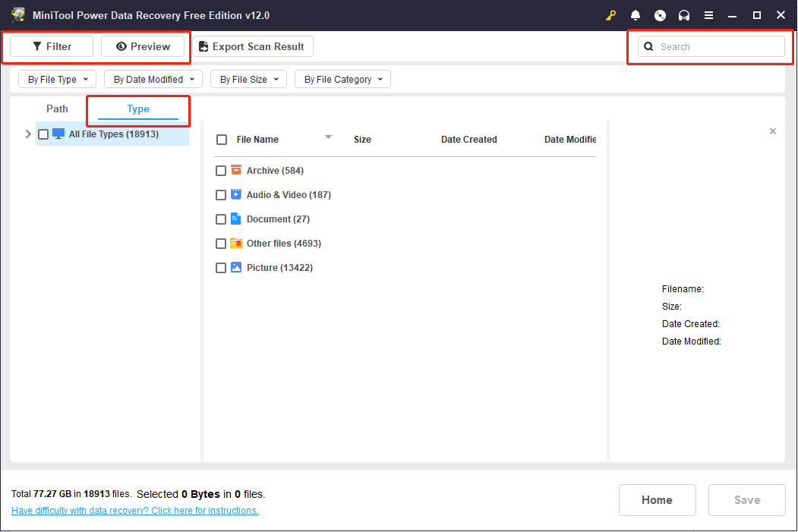Sort by Date Created column header

(468, 140)
